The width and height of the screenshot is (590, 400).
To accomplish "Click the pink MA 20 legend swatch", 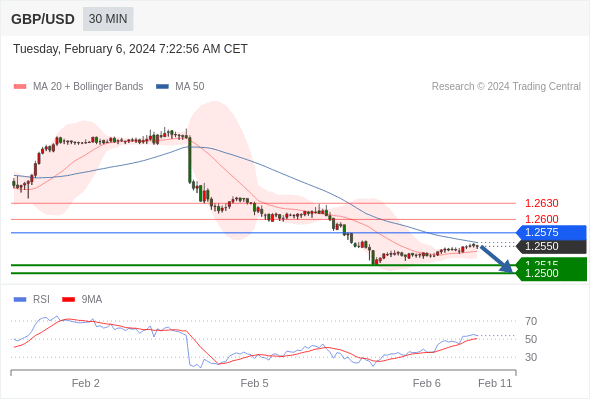I will [x=20, y=87].
